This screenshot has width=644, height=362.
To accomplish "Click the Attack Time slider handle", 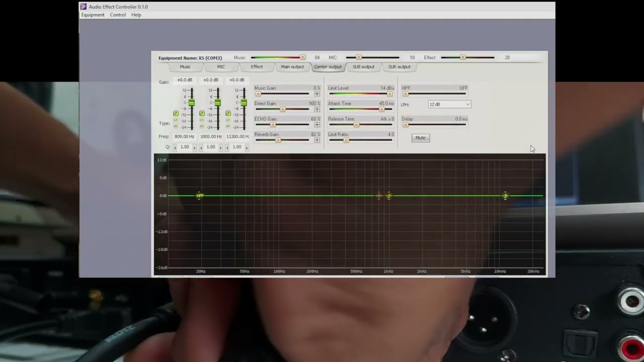I will tap(382, 109).
